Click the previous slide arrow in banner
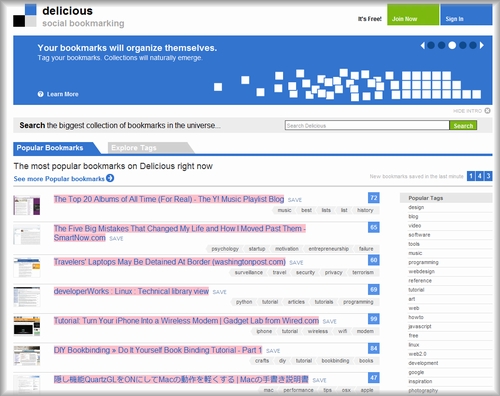This screenshot has width=500, height=396. [x=423, y=45]
